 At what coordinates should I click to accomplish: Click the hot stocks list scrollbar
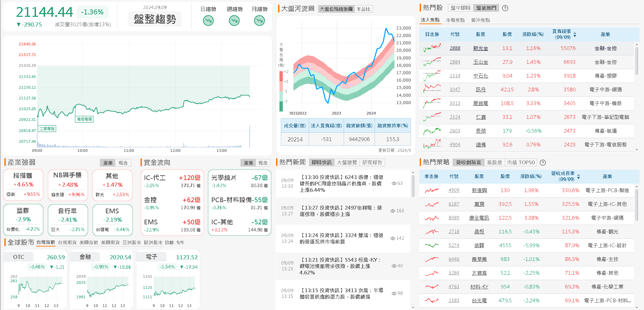(637, 61)
